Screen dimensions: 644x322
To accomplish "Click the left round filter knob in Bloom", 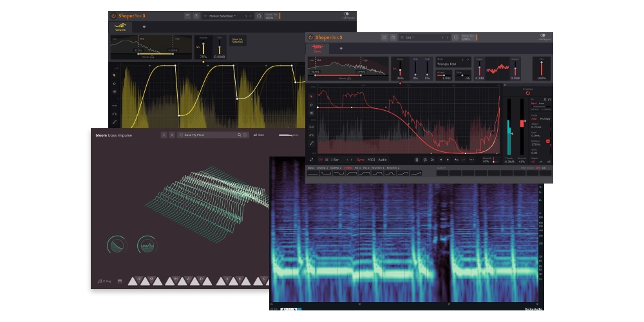I will pos(117,245).
